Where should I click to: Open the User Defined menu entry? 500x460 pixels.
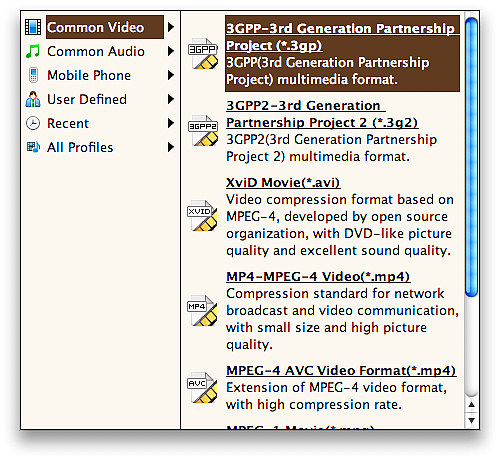pos(87,99)
